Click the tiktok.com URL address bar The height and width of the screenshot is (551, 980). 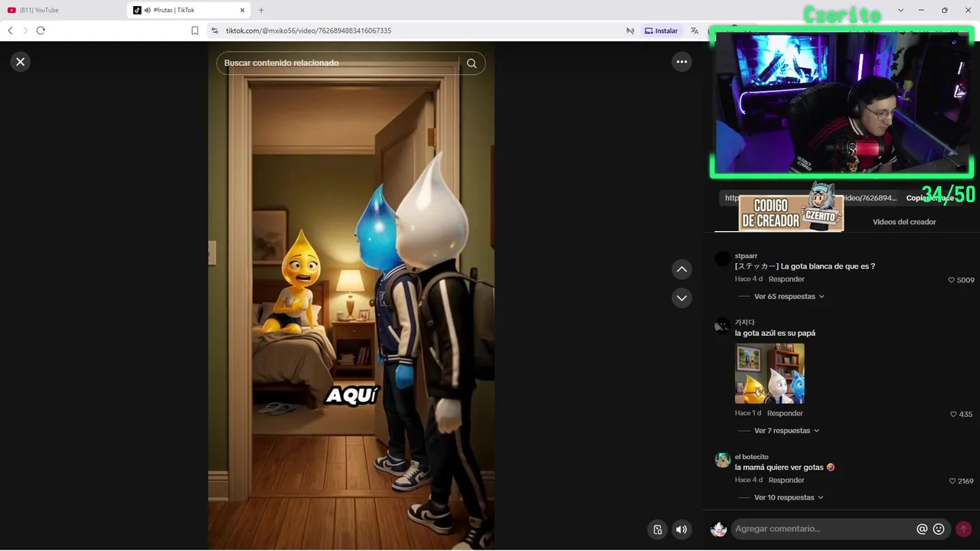click(309, 31)
